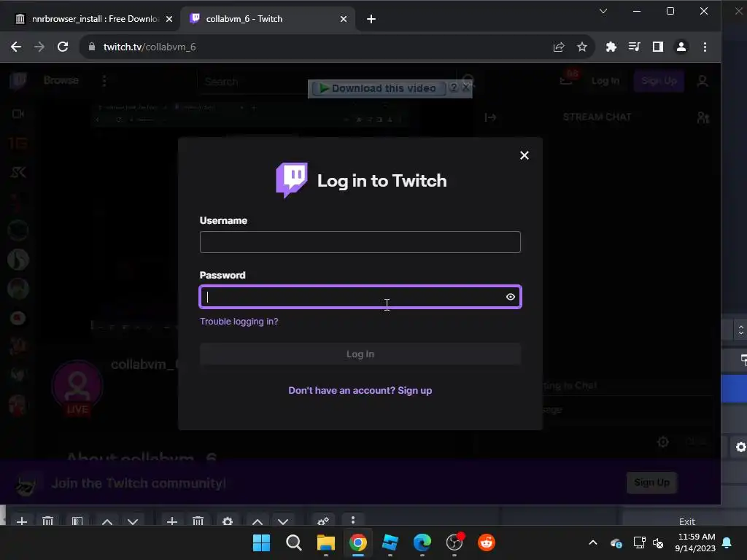This screenshot has height=560, width=747.
Task: Open Don't have an account? Sign up link
Action: click(x=360, y=391)
